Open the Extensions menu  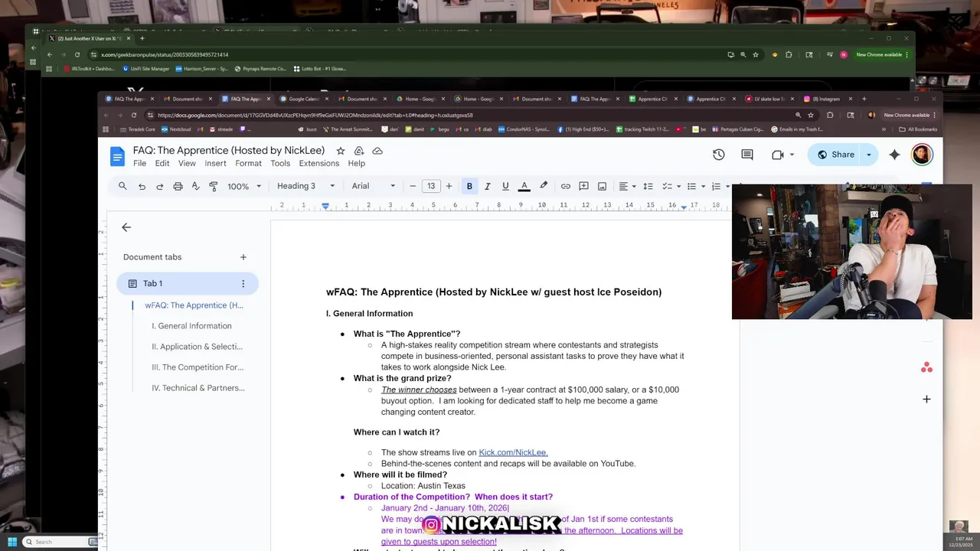click(319, 163)
